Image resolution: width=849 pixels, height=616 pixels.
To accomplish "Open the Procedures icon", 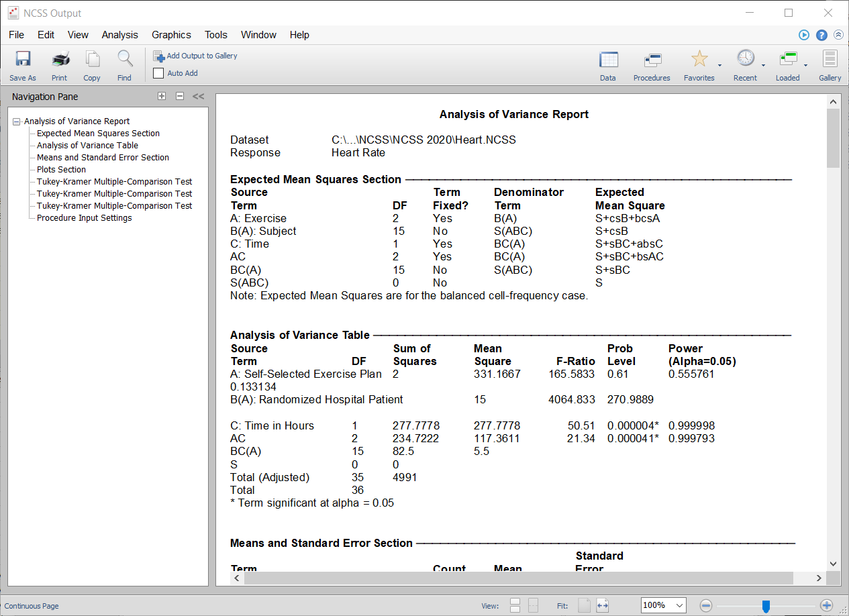I will point(651,65).
